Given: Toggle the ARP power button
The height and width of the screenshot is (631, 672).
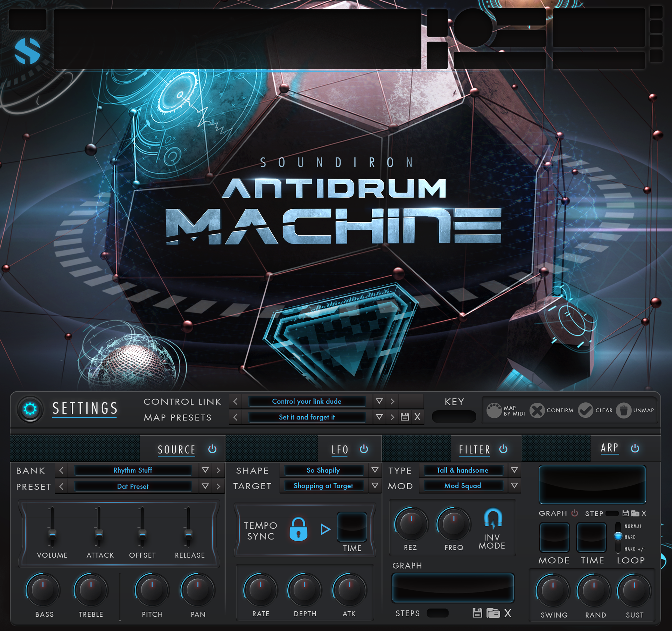Looking at the screenshot, I should [635, 449].
